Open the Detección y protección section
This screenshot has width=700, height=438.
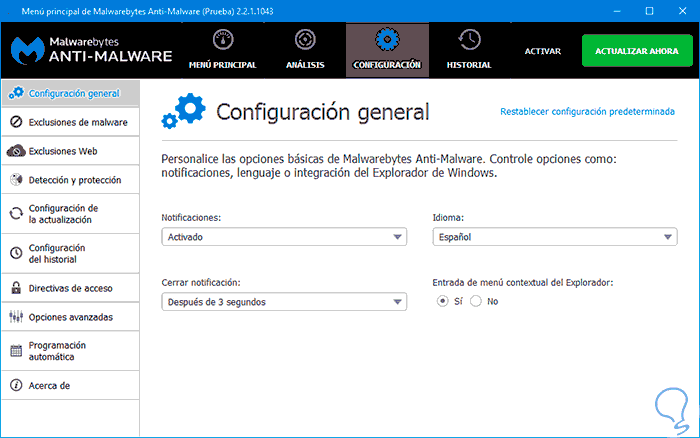(71, 179)
